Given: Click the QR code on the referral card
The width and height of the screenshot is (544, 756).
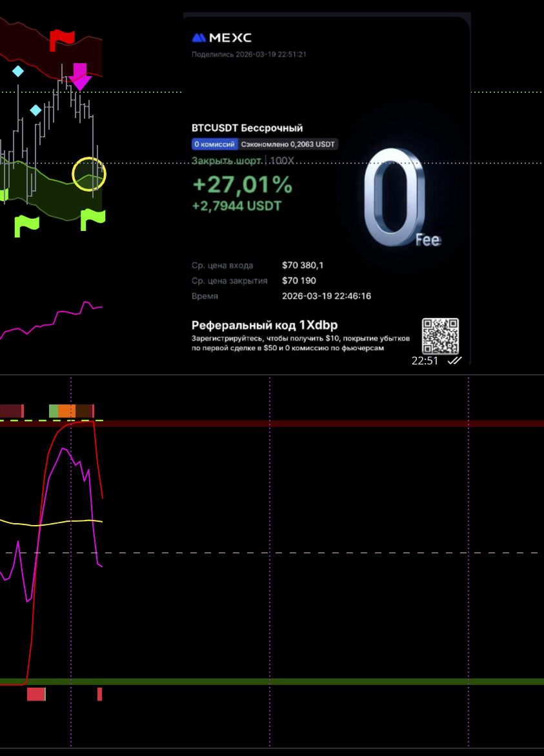Looking at the screenshot, I should pos(440,336).
